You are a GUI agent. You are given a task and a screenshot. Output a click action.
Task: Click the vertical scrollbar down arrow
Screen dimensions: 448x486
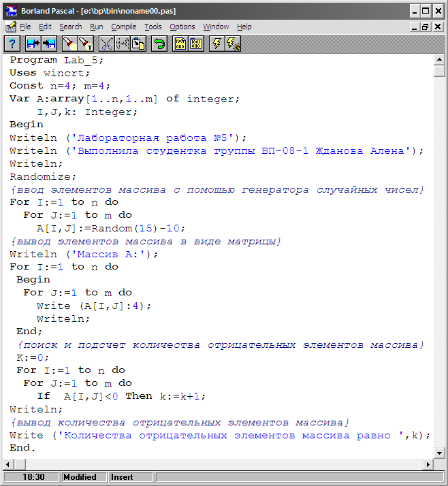439,453
